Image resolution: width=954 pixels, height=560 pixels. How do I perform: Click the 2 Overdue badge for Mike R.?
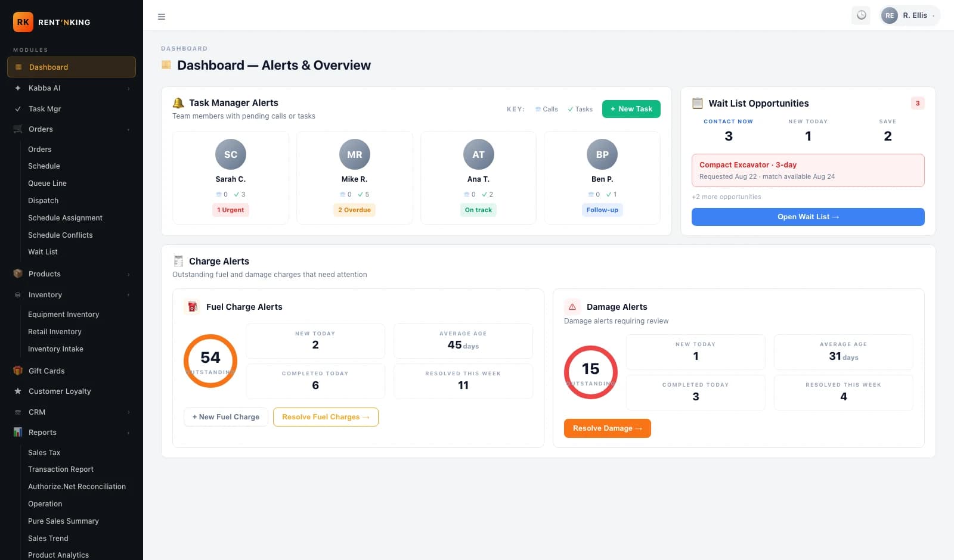click(355, 210)
